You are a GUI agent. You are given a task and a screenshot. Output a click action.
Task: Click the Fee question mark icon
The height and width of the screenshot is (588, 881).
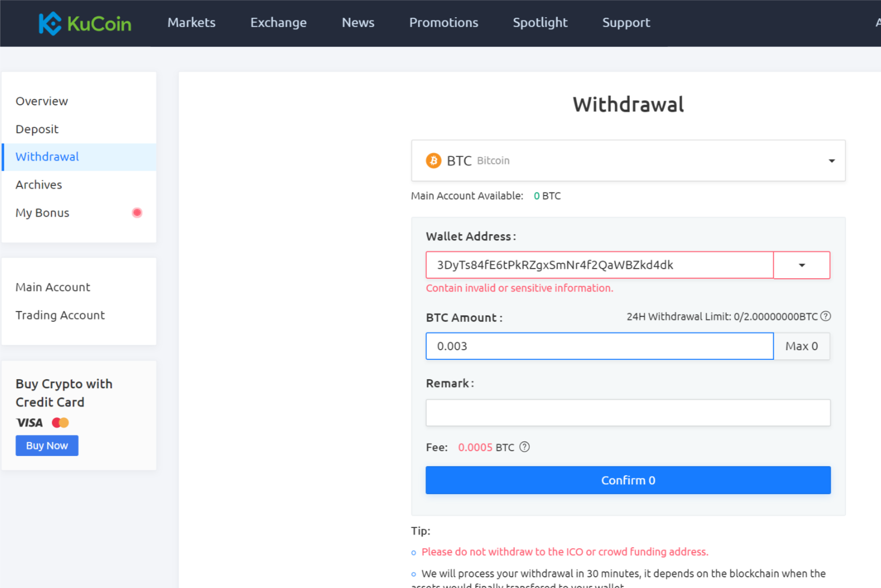tap(524, 447)
